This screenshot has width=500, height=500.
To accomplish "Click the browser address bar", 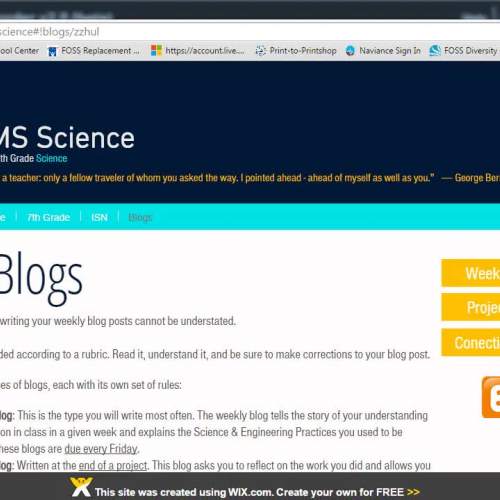I will click(250, 32).
